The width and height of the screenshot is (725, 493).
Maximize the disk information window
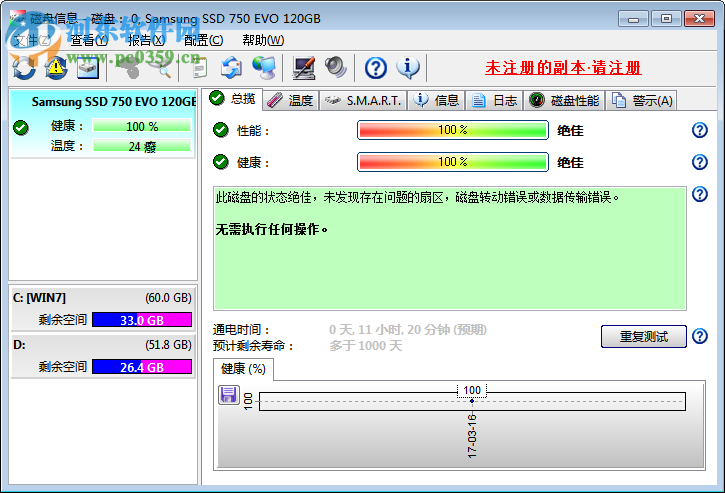[x=666, y=19]
